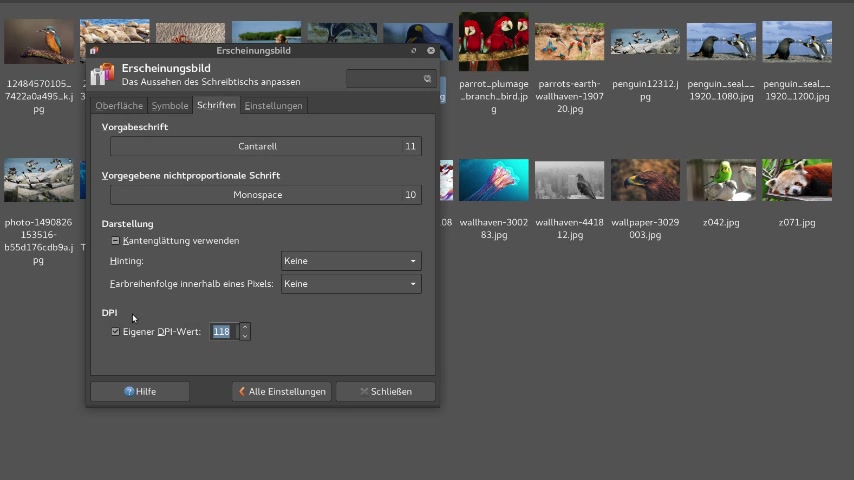Expand the Farbreihenfolge innerhalb eines Pixels dropdown
The image size is (854, 480).
(x=350, y=284)
